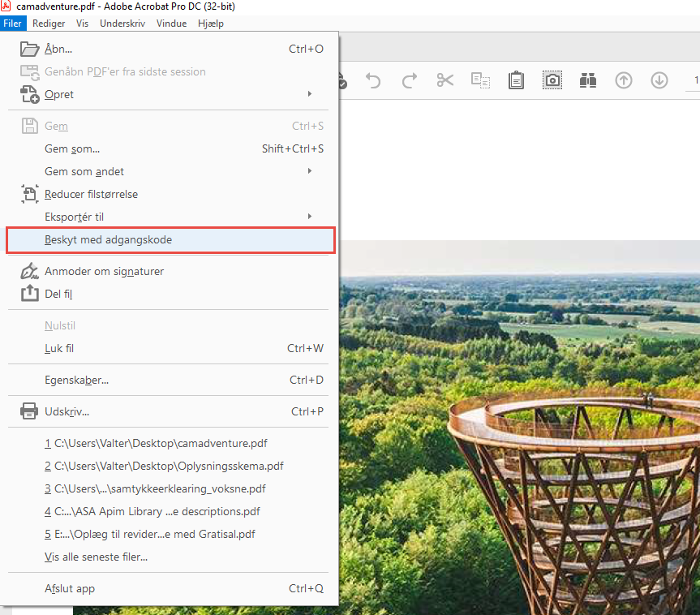Expand Gem som andet submenu arrow
Image resolution: width=700 pixels, height=615 pixels.
[309, 171]
